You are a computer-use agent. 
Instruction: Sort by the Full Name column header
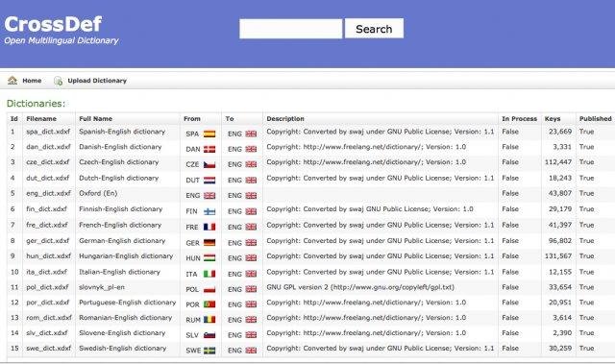coord(95,118)
